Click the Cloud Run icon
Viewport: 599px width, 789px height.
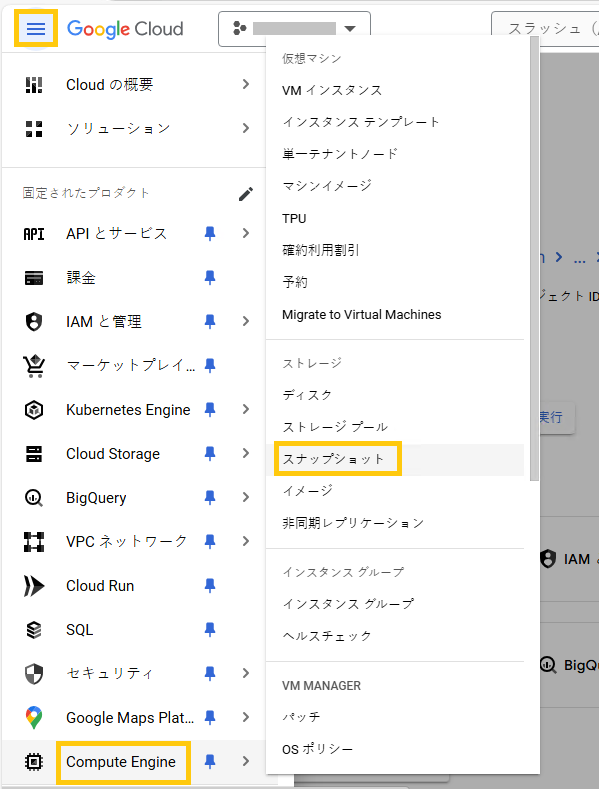coord(34,586)
